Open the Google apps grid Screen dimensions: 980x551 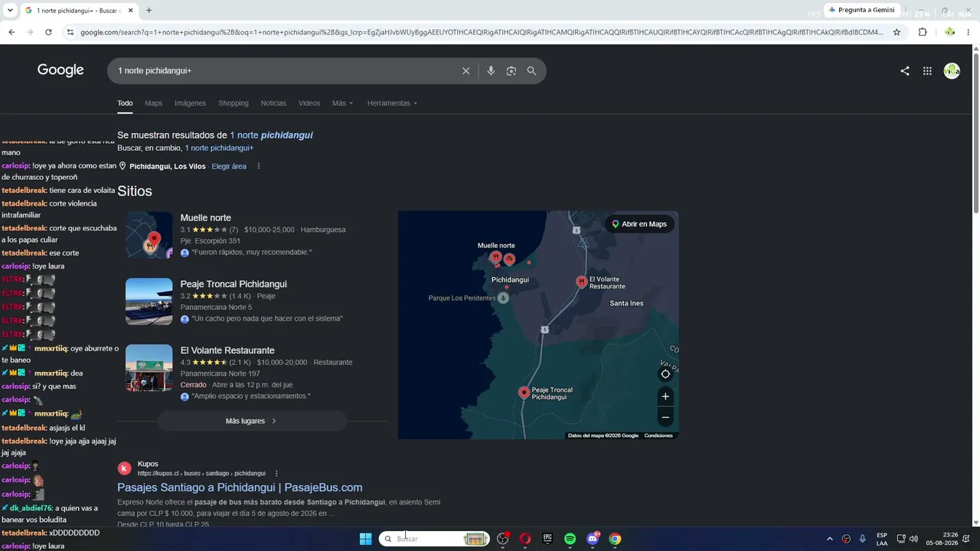[x=927, y=71]
